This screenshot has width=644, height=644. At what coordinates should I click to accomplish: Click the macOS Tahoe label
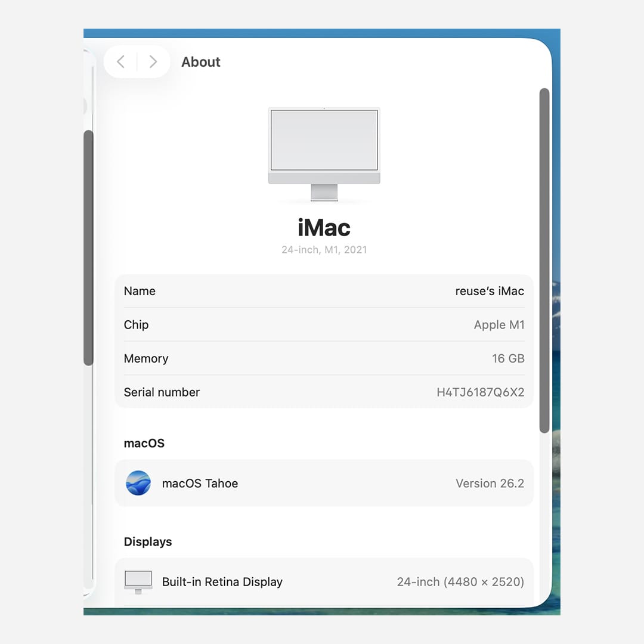(x=200, y=484)
